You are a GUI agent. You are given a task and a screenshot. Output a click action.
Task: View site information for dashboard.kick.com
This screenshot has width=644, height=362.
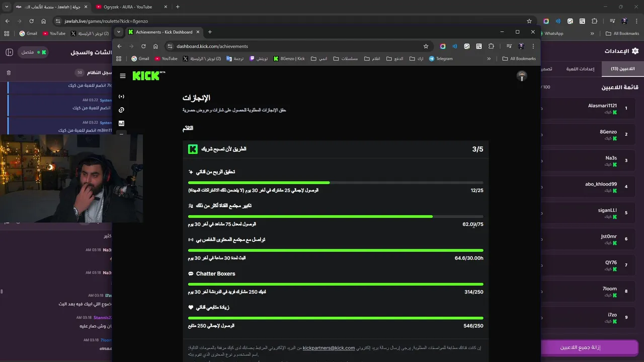tap(170, 46)
